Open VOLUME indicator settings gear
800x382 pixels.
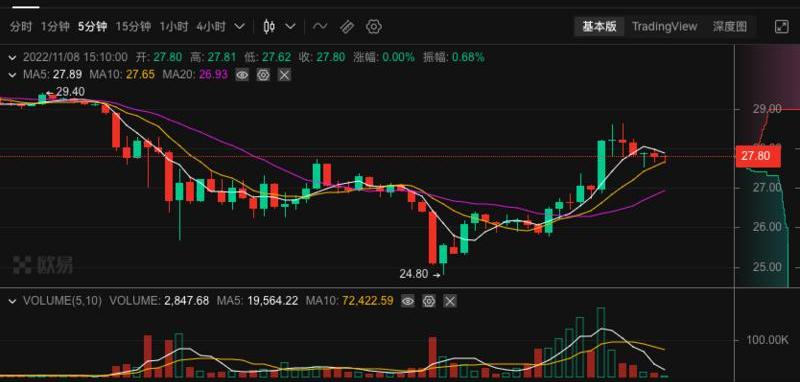click(429, 301)
